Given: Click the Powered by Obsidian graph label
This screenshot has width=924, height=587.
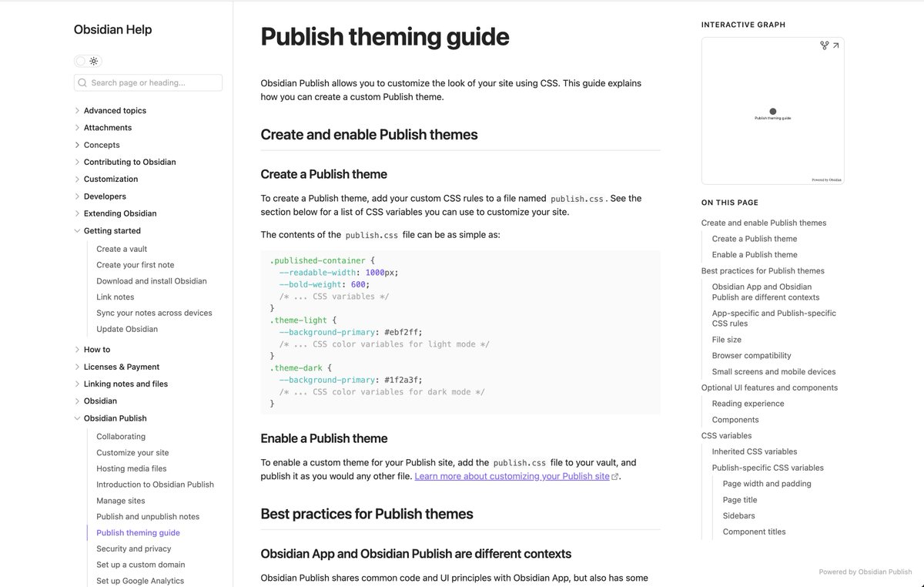Looking at the screenshot, I should tap(826, 179).
